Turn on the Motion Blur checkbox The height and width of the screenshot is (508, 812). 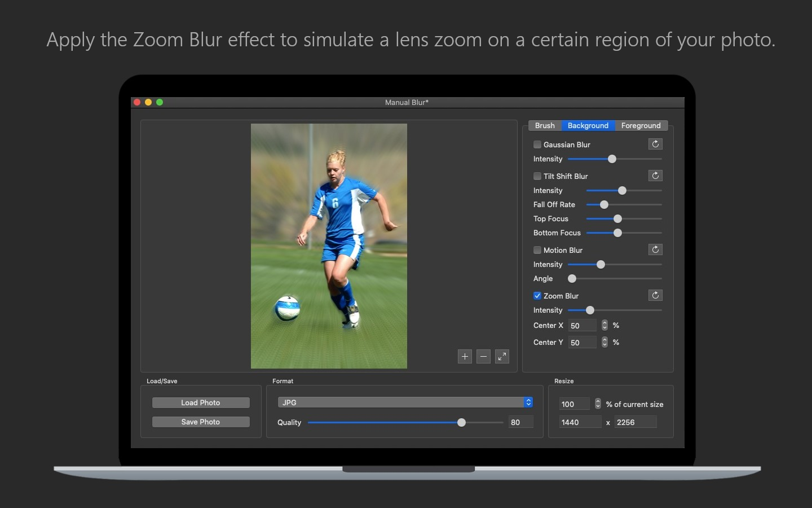click(537, 250)
